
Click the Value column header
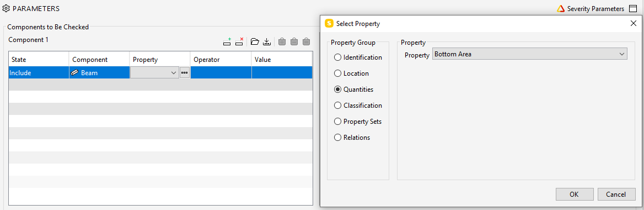coord(282,60)
